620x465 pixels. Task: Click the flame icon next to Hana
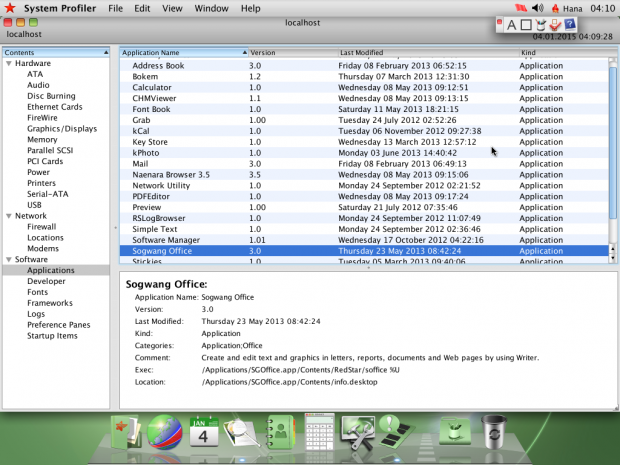tap(555, 8)
